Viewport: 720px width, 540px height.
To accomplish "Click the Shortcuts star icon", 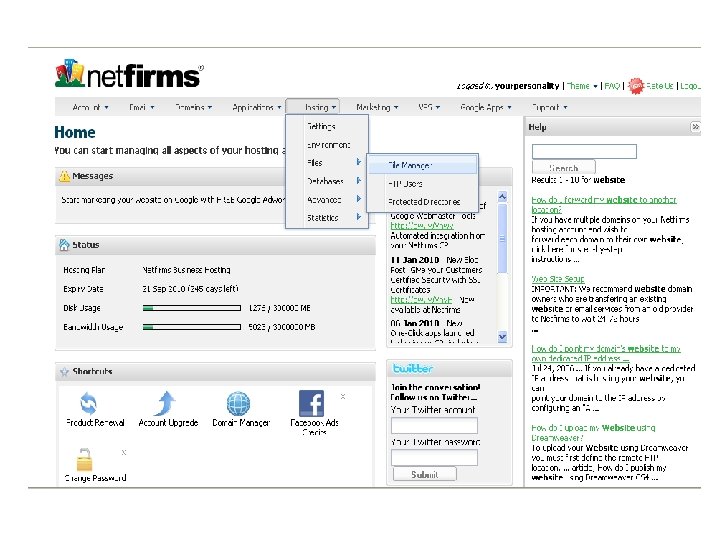I will click(x=64, y=371).
